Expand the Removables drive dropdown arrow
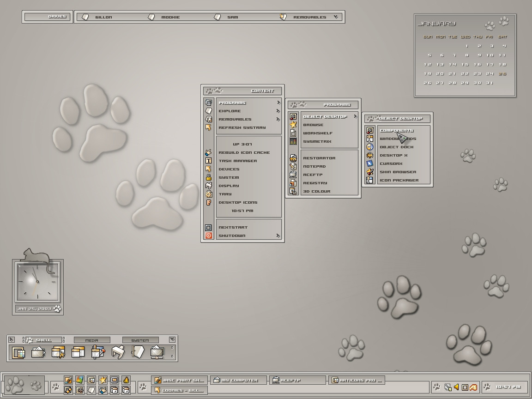The width and height of the screenshot is (532, 399). 336,17
